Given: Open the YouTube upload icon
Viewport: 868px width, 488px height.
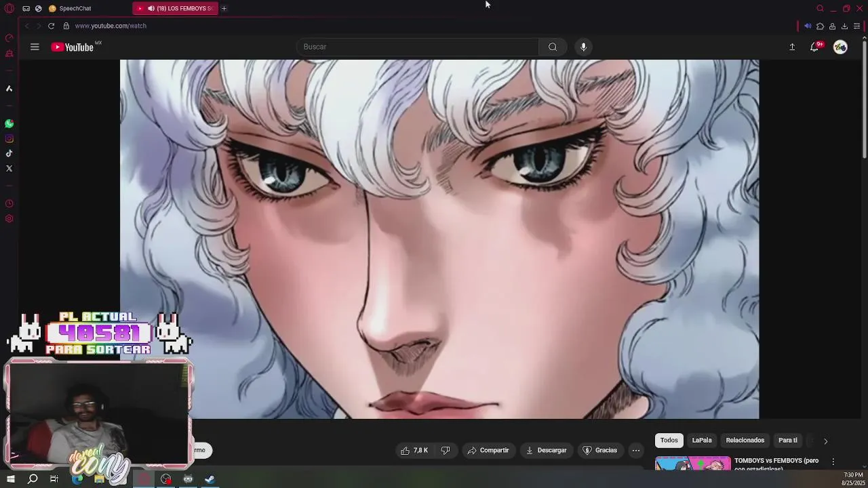Looking at the screenshot, I should click(x=792, y=47).
